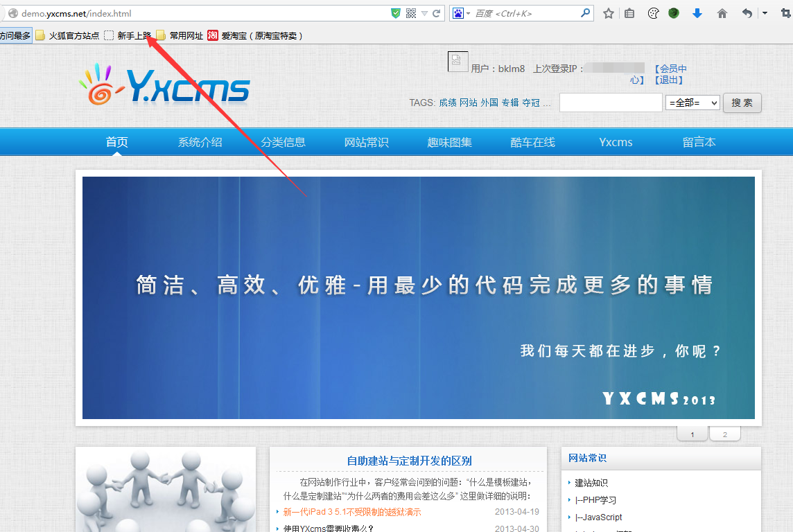This screenshot has width=793, height=532.
Task: Click the 成绩 tag link
Action: 448,103
